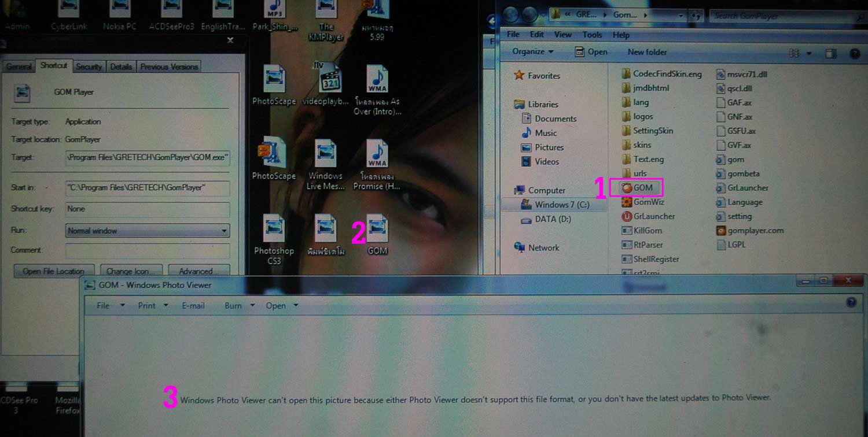Select Photoshop CS3 desktop icon
The height and width of the screenshot is (437, 868).
coord(274,239)
